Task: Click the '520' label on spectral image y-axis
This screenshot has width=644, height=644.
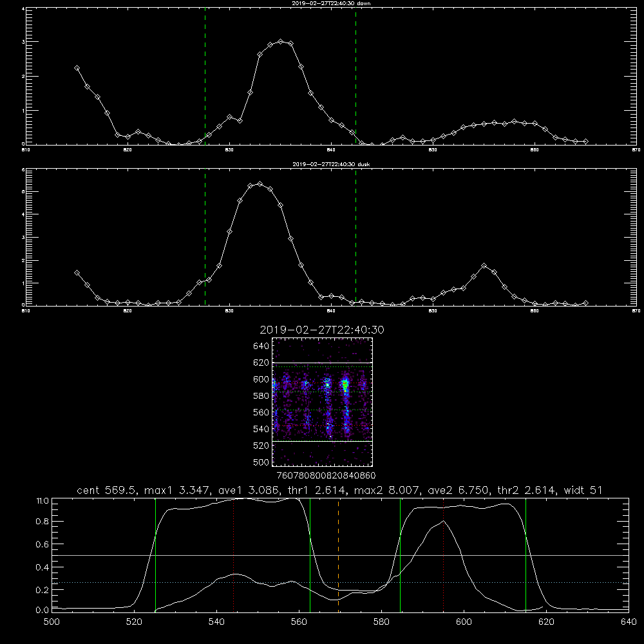Action: click(261, 446)
